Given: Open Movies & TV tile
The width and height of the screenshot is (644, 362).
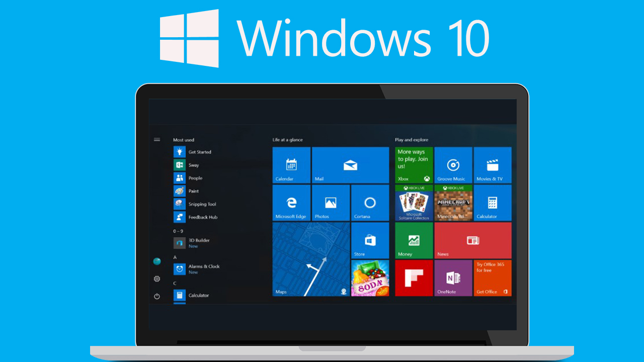Looking at the screenshot, I should click(x=493, y=165).
